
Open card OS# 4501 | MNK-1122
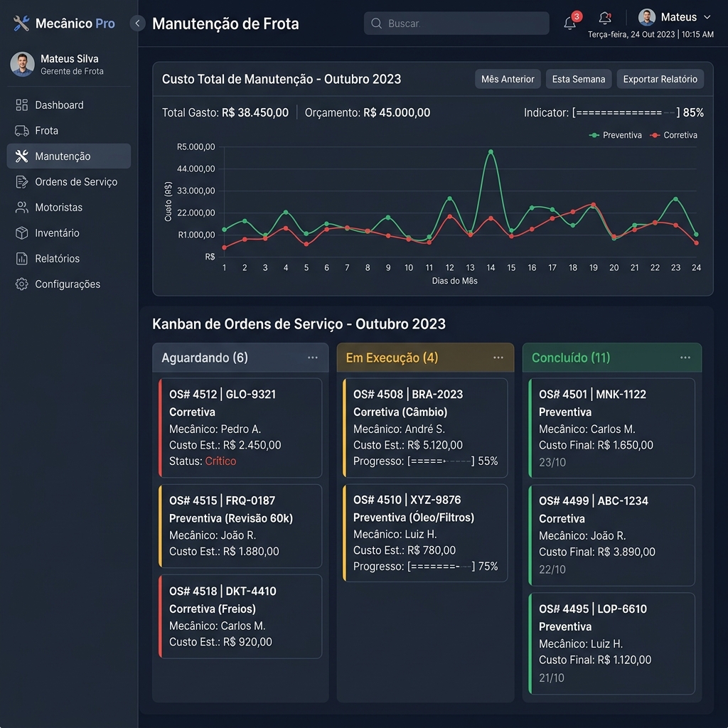point(611,428)
